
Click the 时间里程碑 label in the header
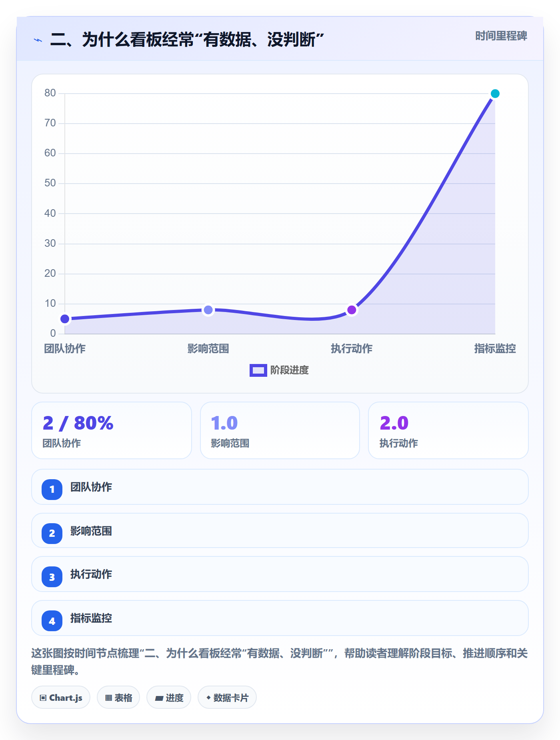point(501,36)
